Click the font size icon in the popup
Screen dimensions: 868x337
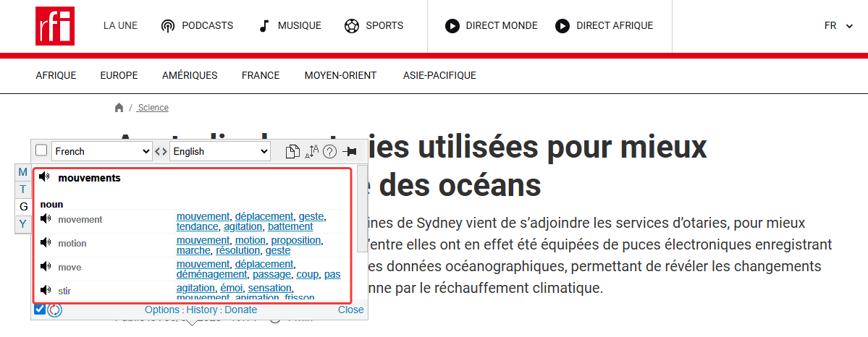(311, 151)
